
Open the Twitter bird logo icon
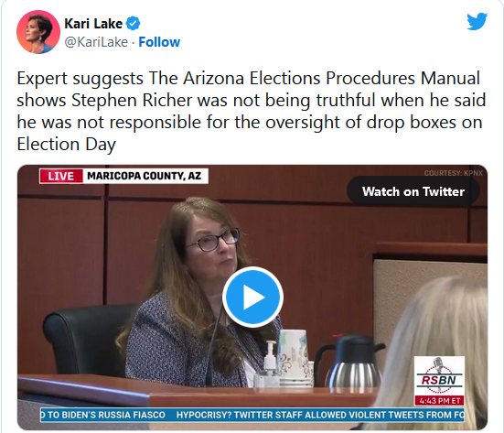point(477,21)
